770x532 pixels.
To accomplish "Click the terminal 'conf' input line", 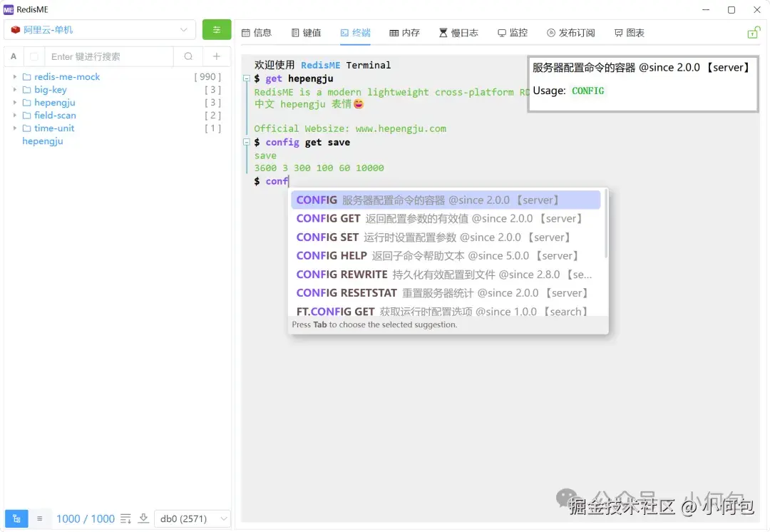I will coord(272,181).
